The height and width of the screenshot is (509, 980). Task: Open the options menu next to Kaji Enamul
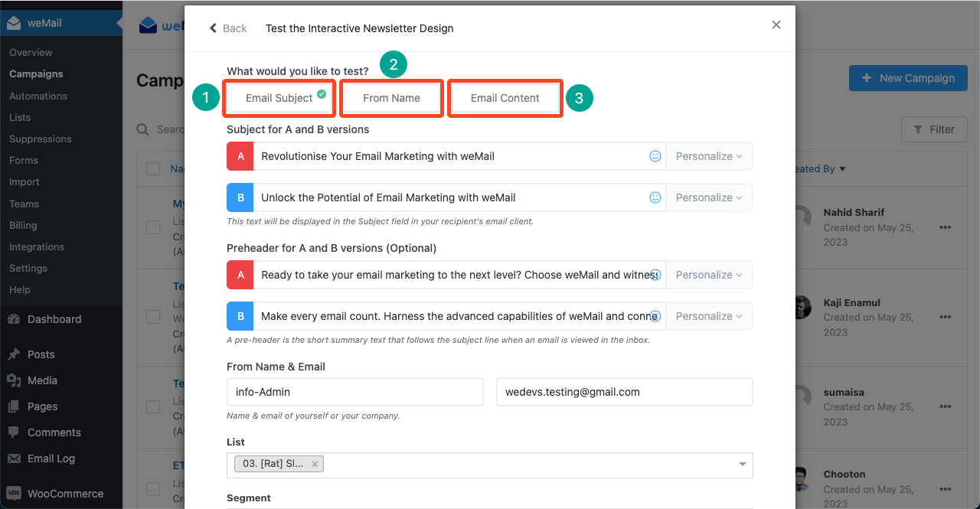coord(944,316)
